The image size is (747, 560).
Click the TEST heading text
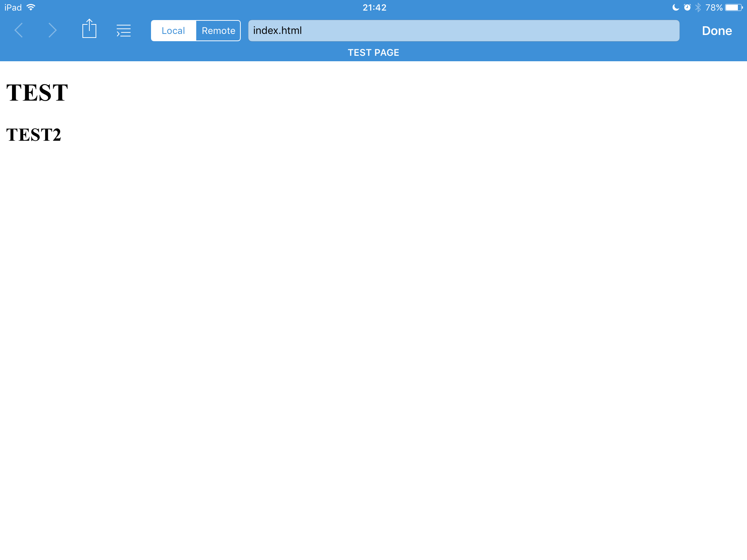tap(37, 93)
